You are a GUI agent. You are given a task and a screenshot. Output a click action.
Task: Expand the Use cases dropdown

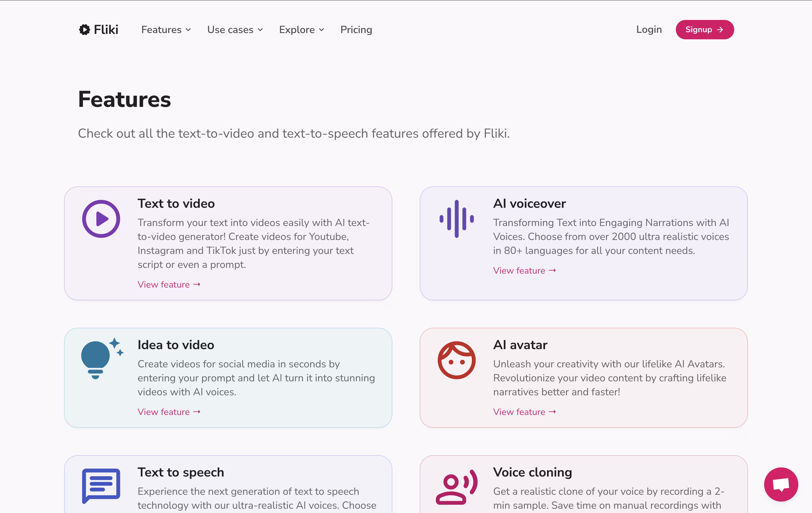[235, 30]
